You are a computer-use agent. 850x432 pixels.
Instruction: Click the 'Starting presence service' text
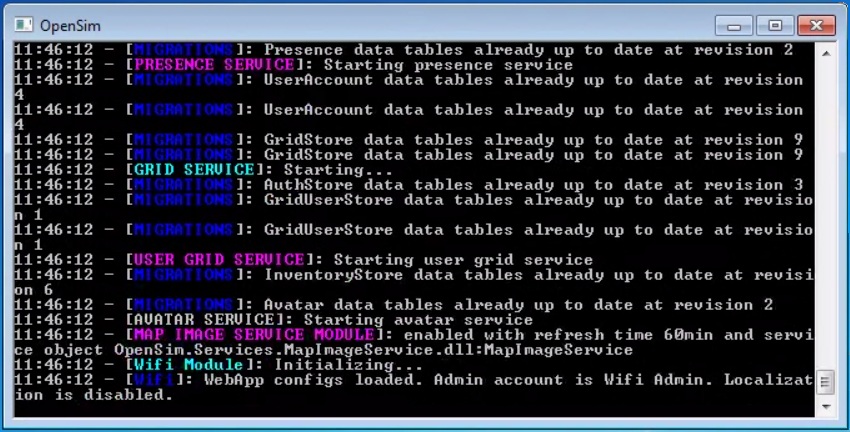pos(448,65)
